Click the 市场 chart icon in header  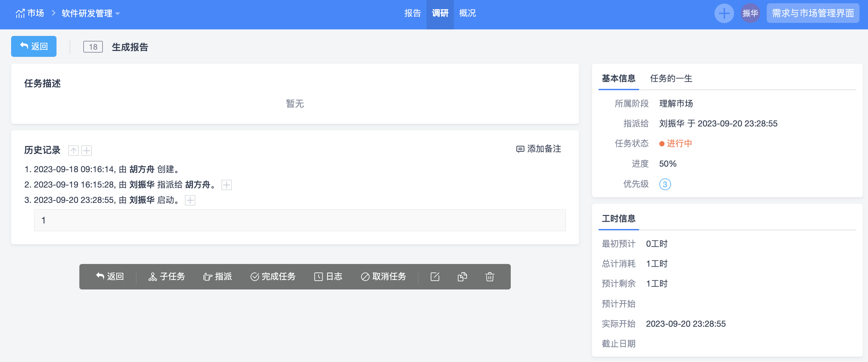click(20, 13)
